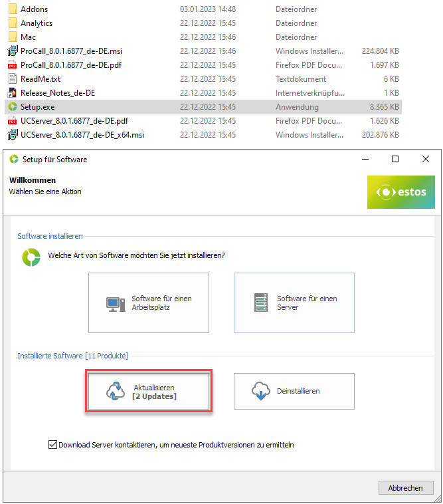Click the Deinstallieren button
This screenshot has width=443, height=504.
294,391
